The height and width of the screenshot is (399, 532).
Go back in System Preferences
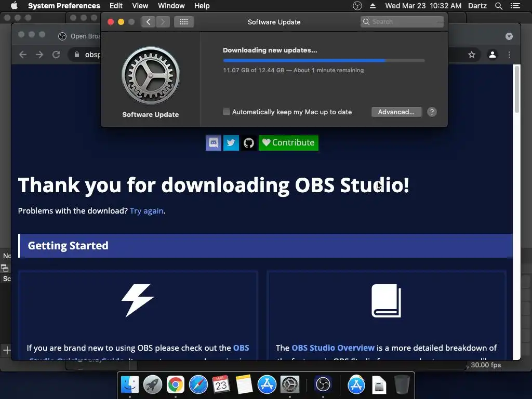click(x=148, y=22)
